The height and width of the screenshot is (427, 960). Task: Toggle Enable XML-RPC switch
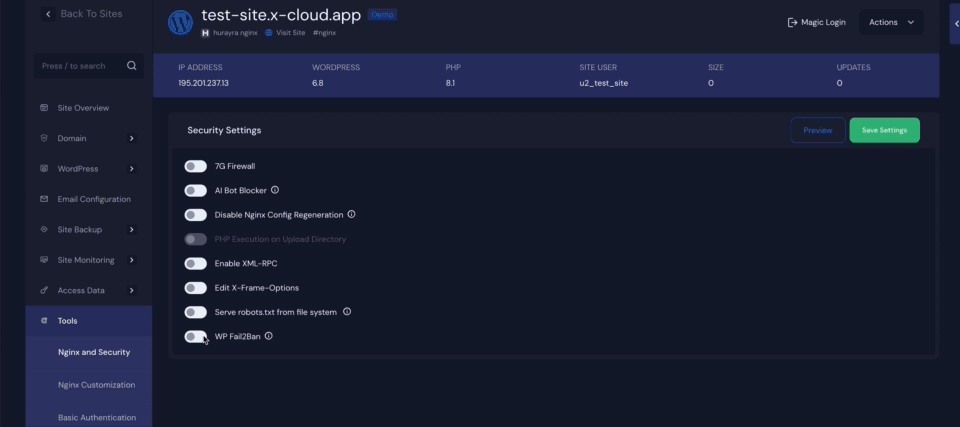196,264
